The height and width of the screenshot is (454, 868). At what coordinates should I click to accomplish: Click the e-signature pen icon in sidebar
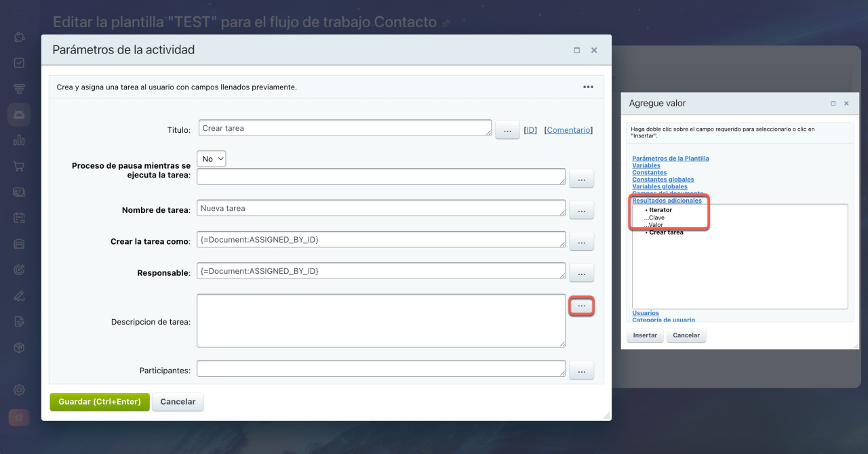pos(19,295)
